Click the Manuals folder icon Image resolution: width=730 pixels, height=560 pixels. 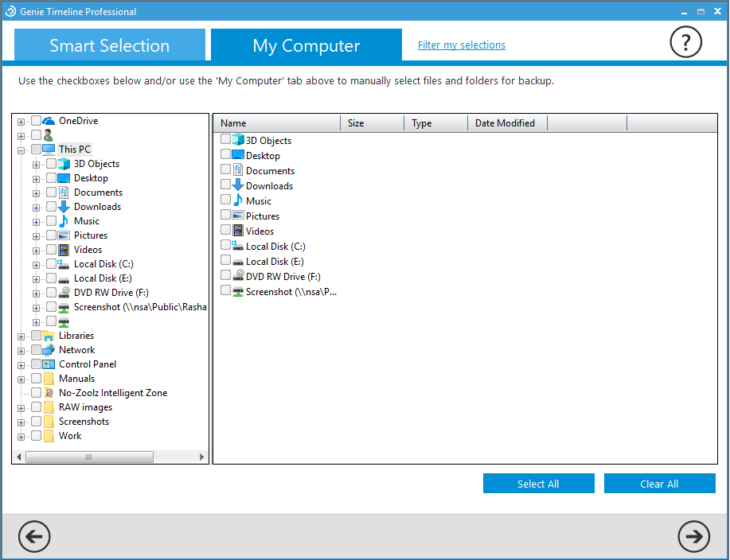pyautogui.click(x=49, y=379)
